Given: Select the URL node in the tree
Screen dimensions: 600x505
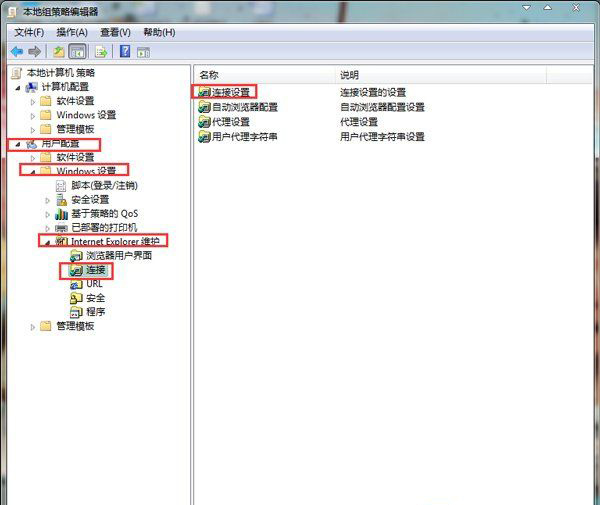Looking at the screenshot, I should pyautogui.click(x=94, y=284).
